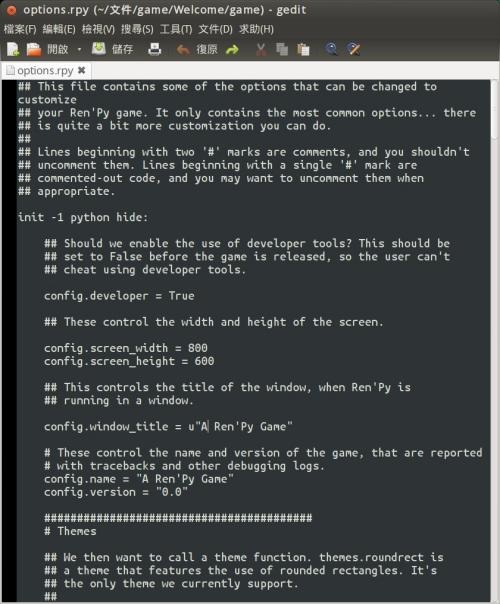Click the Cut scissors icon

261,49
